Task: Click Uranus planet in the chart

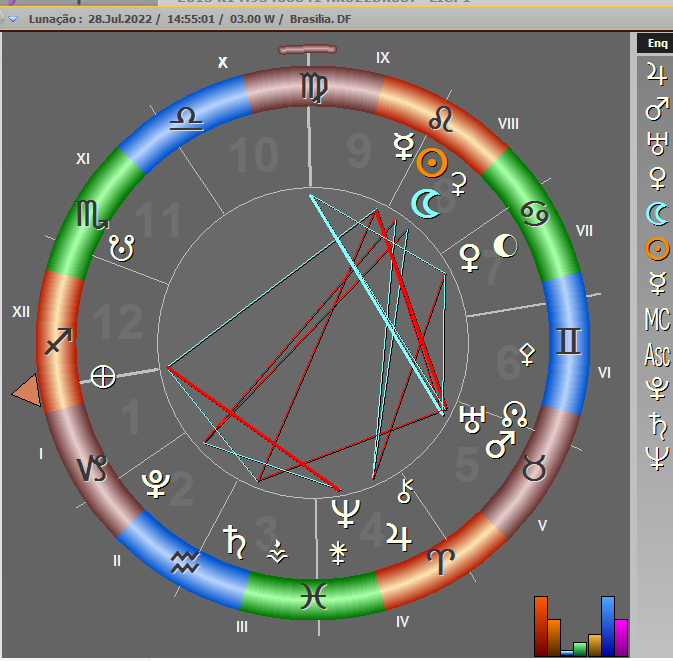Action: pyautogui.click(x=472, y=419)
